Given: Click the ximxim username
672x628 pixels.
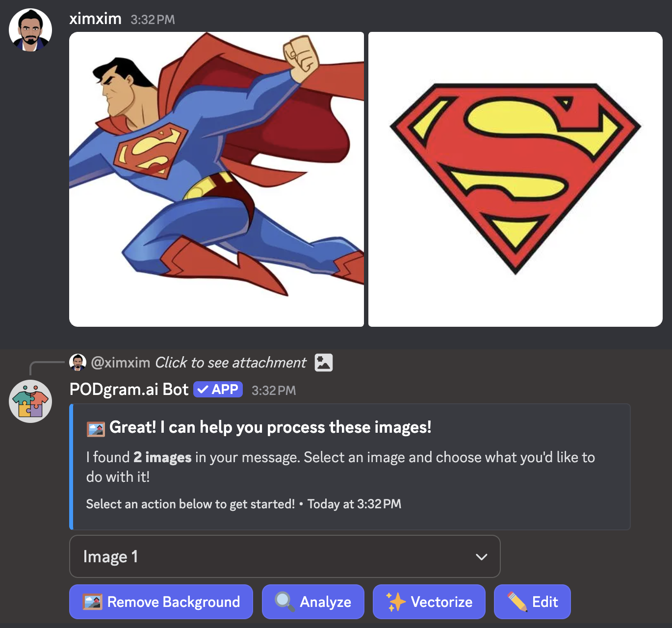Looking at the screenshot, I should 95,19.
